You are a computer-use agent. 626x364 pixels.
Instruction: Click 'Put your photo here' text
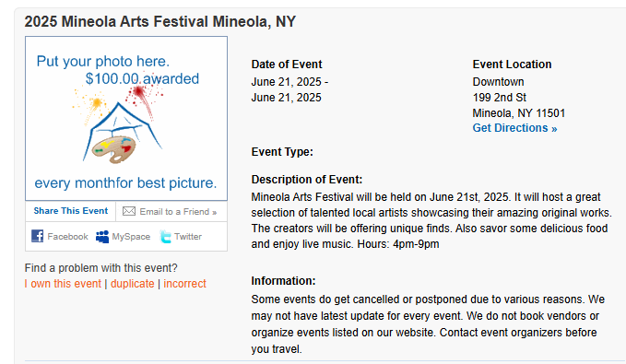(x=103, y=62)
